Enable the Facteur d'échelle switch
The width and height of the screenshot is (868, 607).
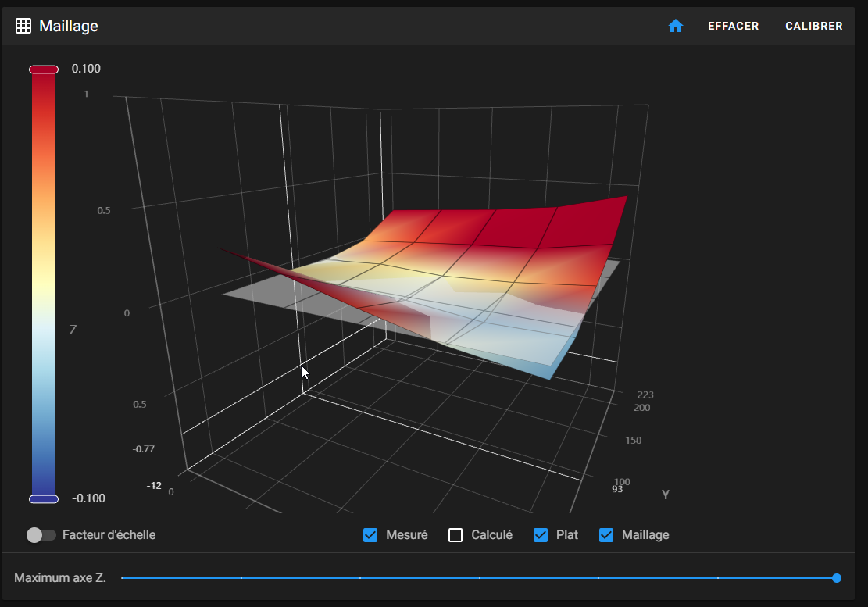pos(41,535)
